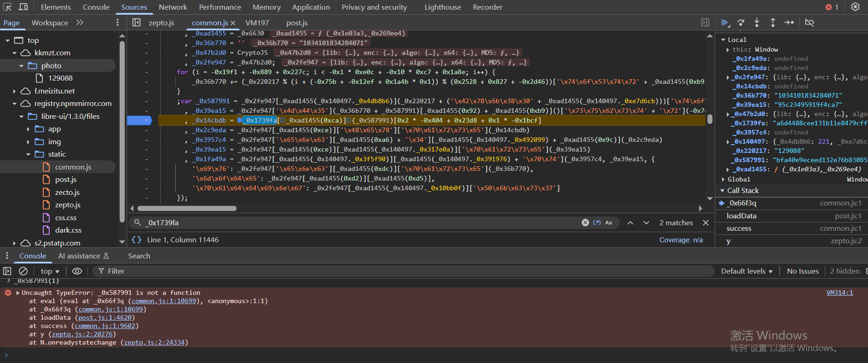
Task: Toggle match case in search bar
Action: click(608, 222)
